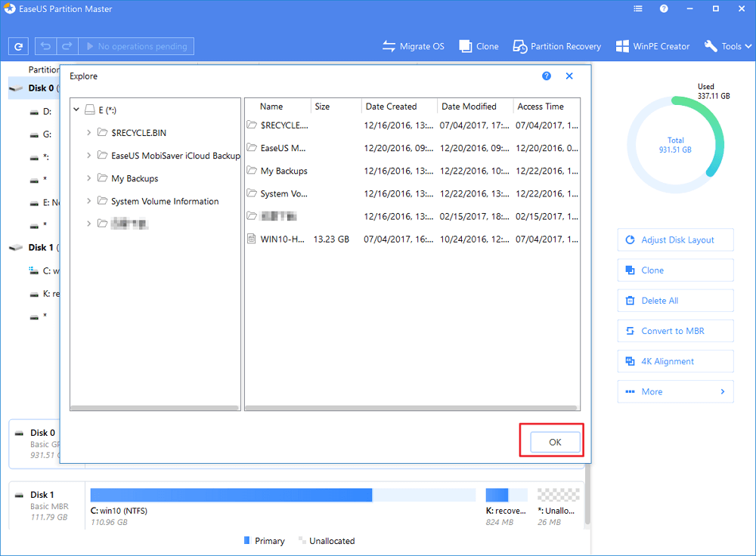Sort by Date Modified column header
The width and height of the screenshot is (756, 556).
pyautogui.click(x=476, y=107)
